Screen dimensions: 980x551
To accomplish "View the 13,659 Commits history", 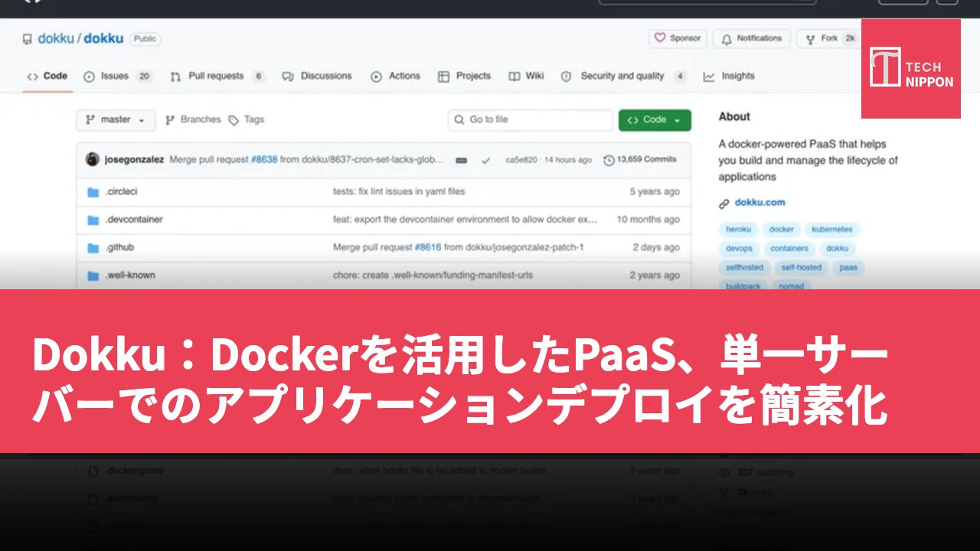I will (x=640, y=160).
